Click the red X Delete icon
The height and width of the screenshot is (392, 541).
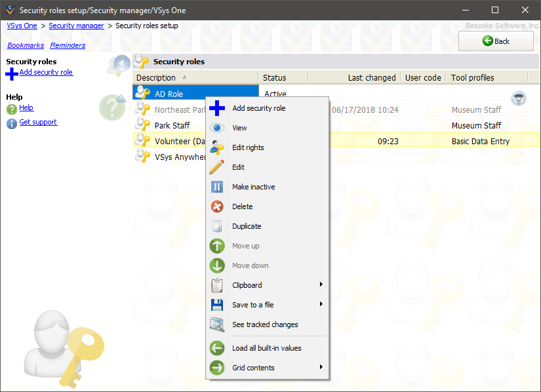pyautogui.click(x=217, y=206)
